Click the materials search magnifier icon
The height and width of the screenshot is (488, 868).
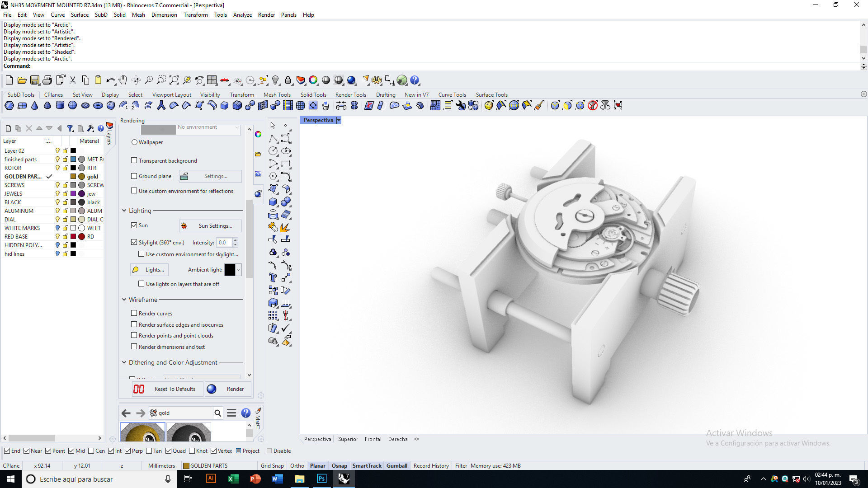pos(218,413)
